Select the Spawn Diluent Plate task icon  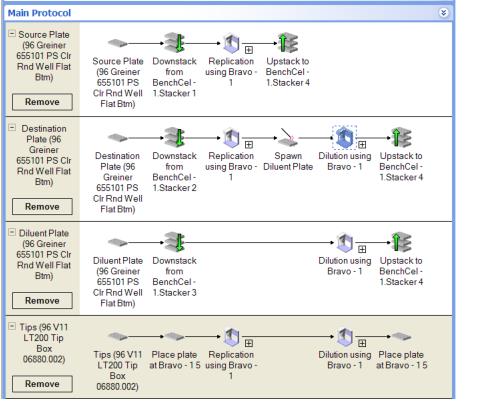click(288, 137)
